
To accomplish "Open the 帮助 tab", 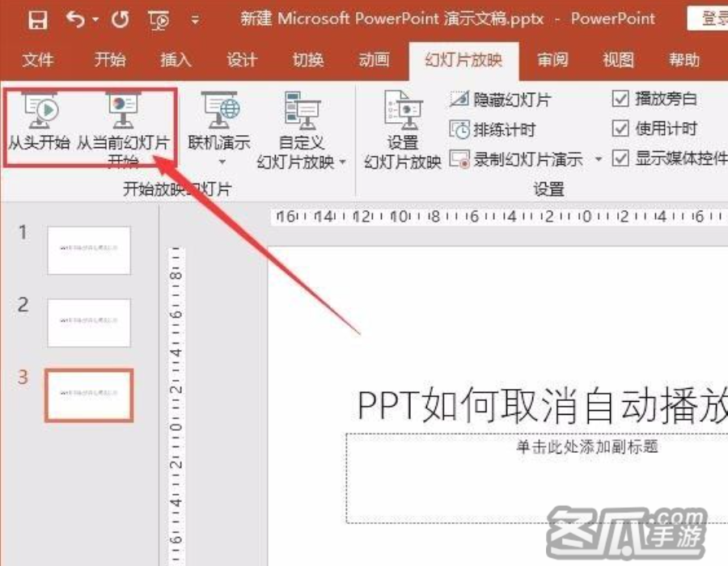I will click(684, 60).
